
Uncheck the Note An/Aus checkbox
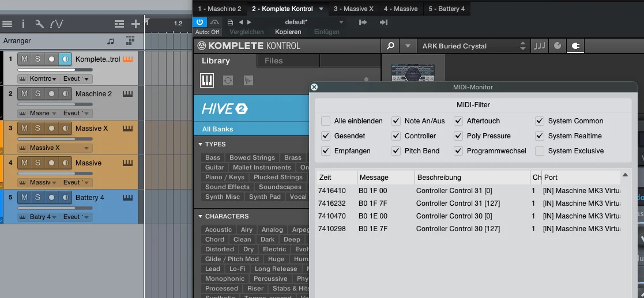pos(396,121)
